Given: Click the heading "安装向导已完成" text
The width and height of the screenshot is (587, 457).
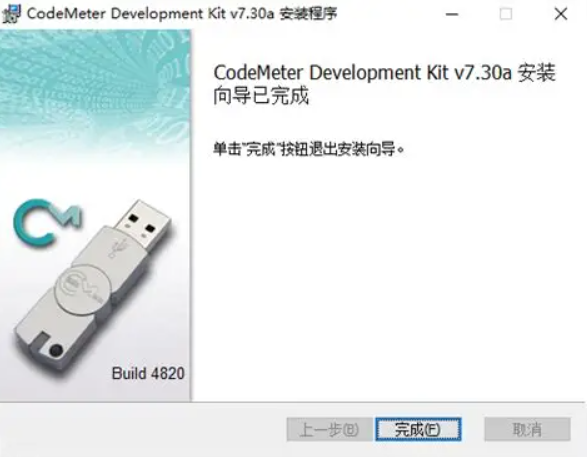Looking at the screenshot, I should (384, 84).
